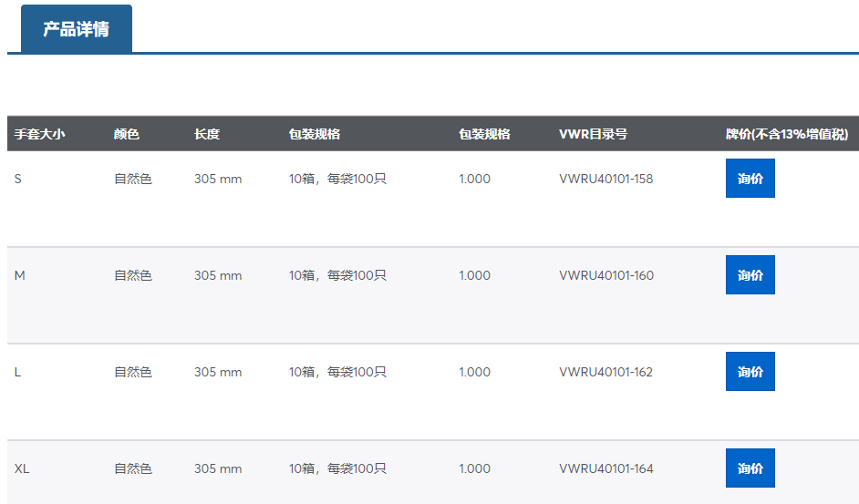This screenshot has width=859, height=504.
Task: Click the VWR目录号 column header
Action: (593, 134)
